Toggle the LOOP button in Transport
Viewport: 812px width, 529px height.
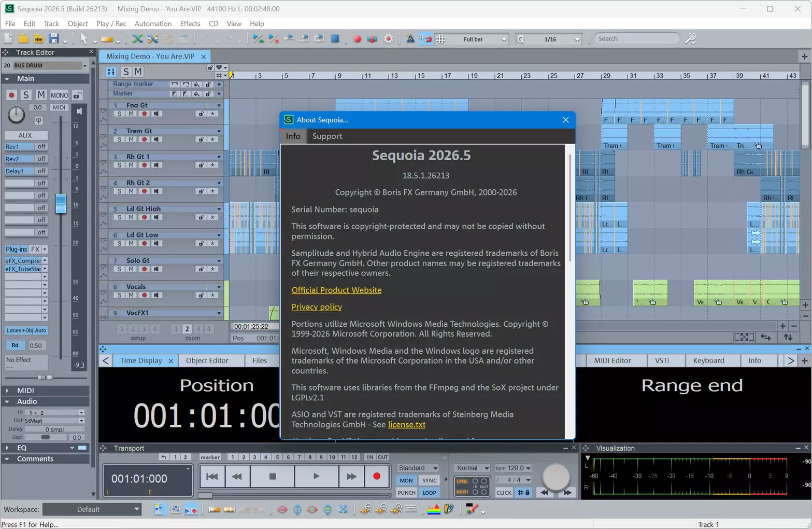429,493
